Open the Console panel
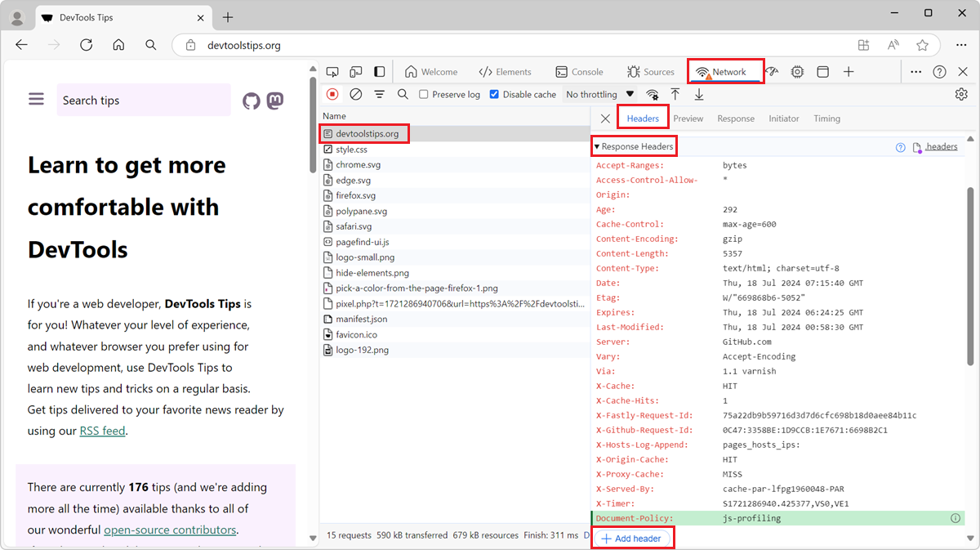 point(581,71)
